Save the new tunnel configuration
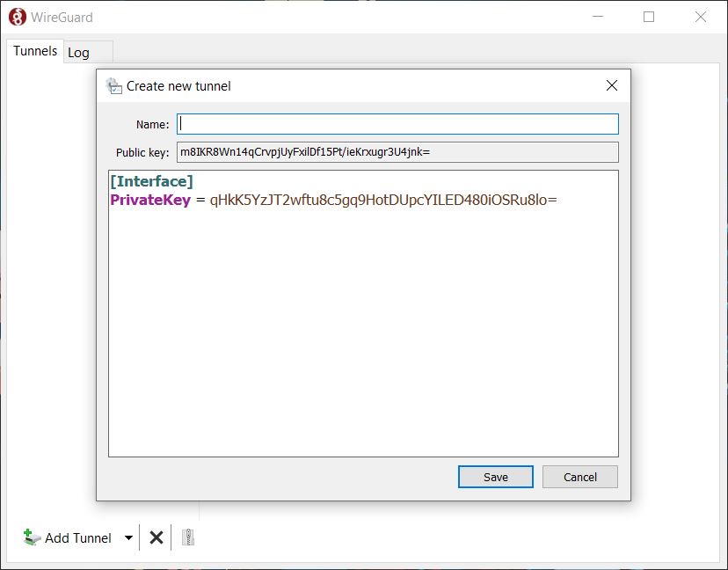Image resolution: width=728 pixels, height=570 pixels. coord(495,477)
